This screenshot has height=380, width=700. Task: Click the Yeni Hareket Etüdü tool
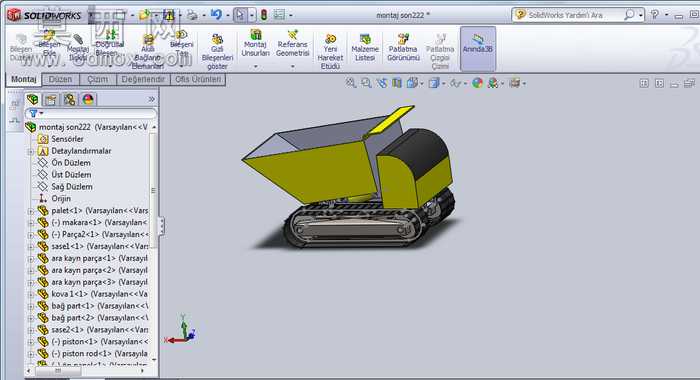330,51
